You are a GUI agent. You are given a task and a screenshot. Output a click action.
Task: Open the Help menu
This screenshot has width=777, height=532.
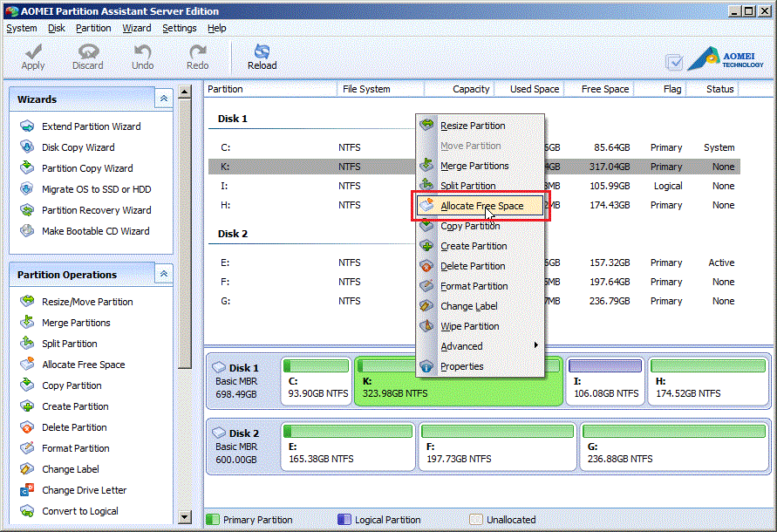click(216, 28)
